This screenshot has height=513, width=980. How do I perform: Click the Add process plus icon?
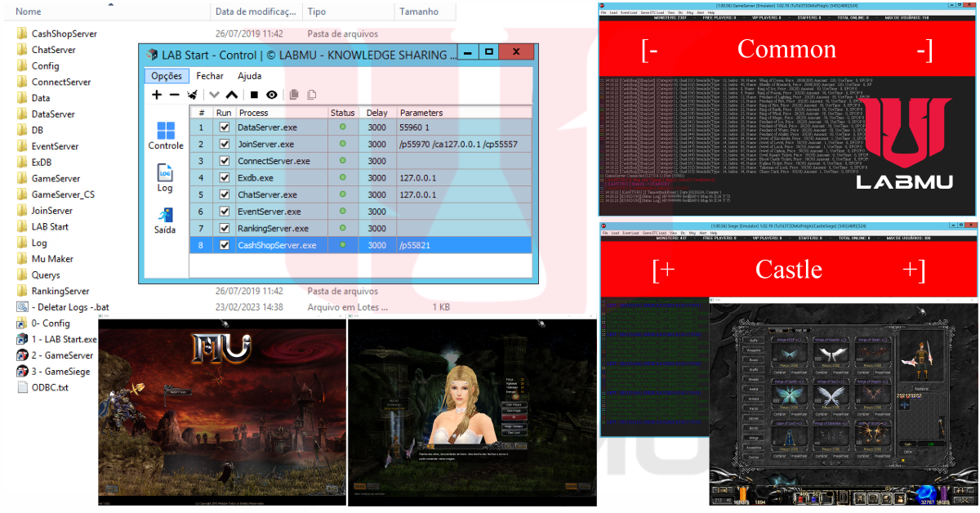[157, 95]
